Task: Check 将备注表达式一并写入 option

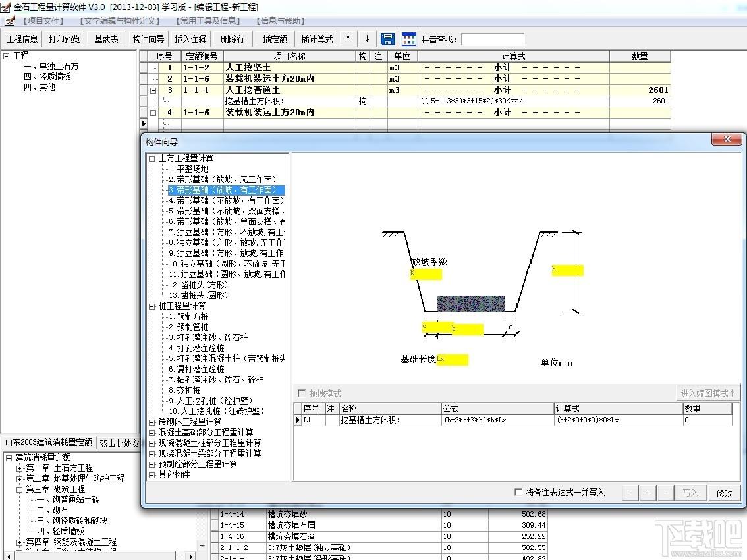Action: point(518,492)
